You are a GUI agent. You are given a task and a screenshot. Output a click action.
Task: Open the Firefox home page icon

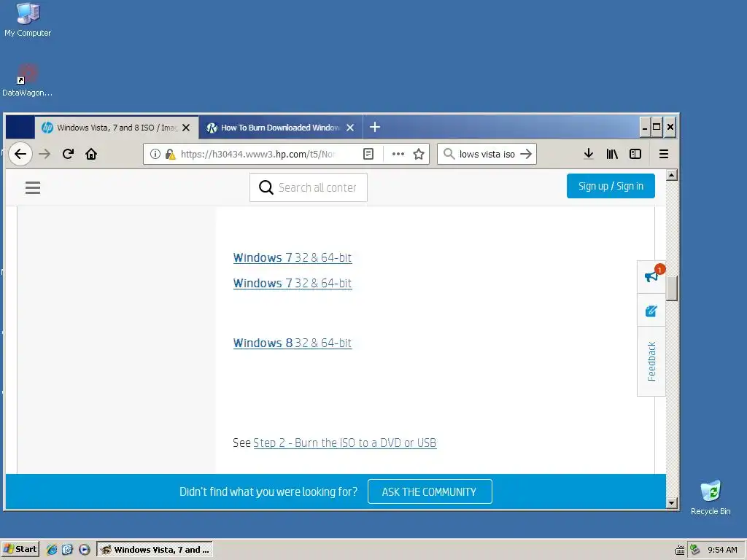pos(91,154)
